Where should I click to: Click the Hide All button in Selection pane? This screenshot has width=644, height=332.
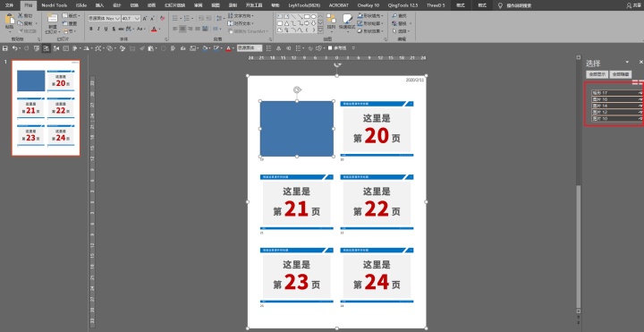(x=620, y=74)
